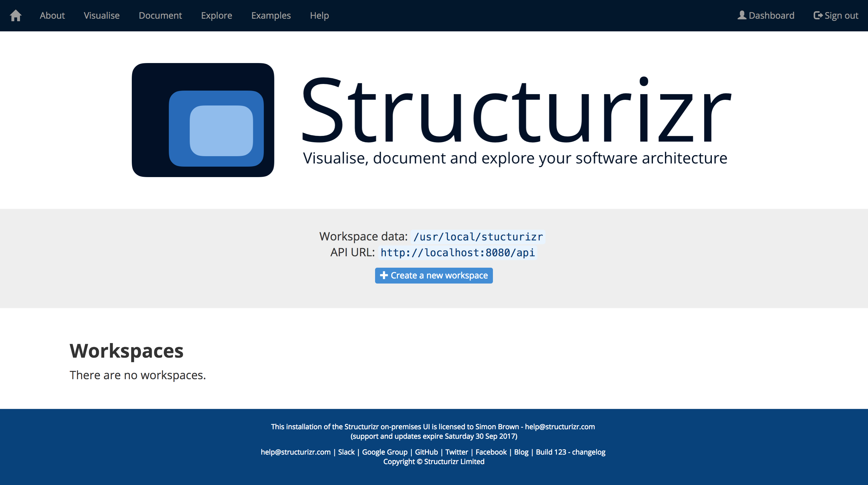Click help@structurizr.com in footer links row
The width and height of the screenshot is (868, 485).
[x=296, y=452]
